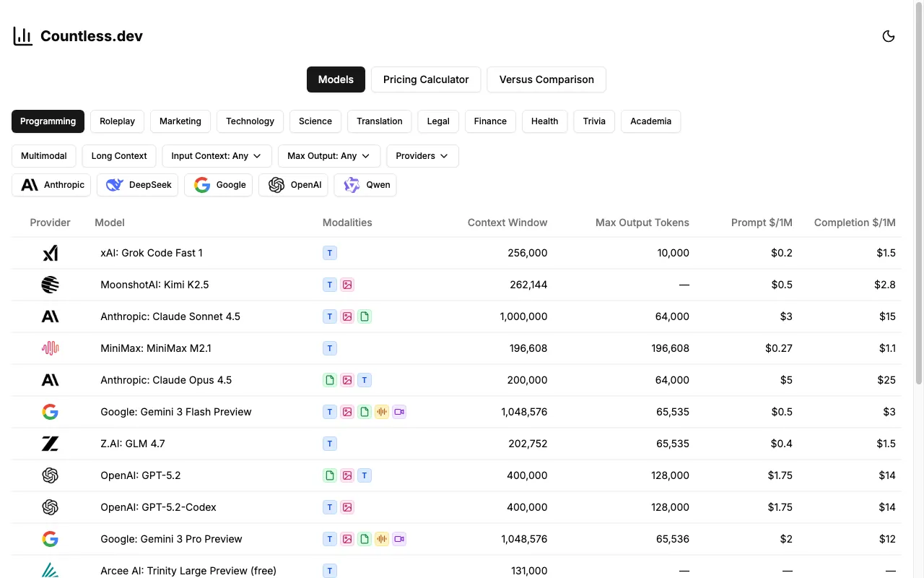Click text modality icon for MiniMax M2.1

click(330, 348)
